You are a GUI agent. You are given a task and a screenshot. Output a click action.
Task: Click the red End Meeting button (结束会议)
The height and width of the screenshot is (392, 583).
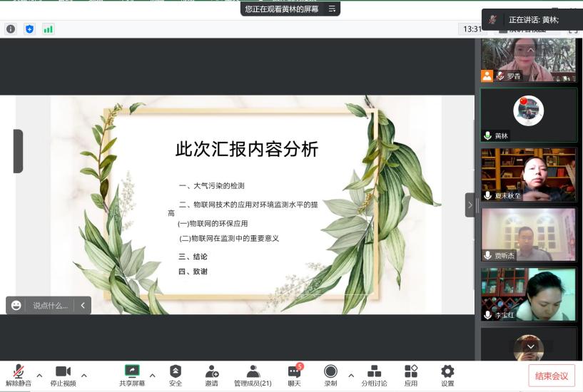tap(552, 376)
